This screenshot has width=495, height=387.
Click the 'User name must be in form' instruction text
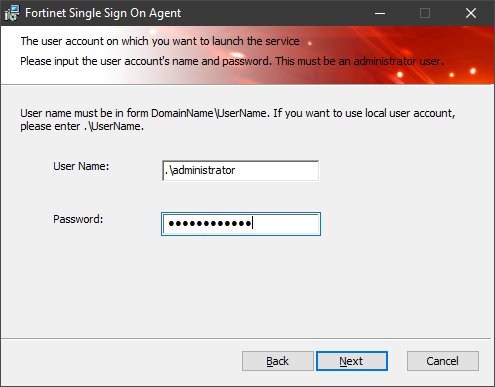pyautogui.click(x=238, y=120)
